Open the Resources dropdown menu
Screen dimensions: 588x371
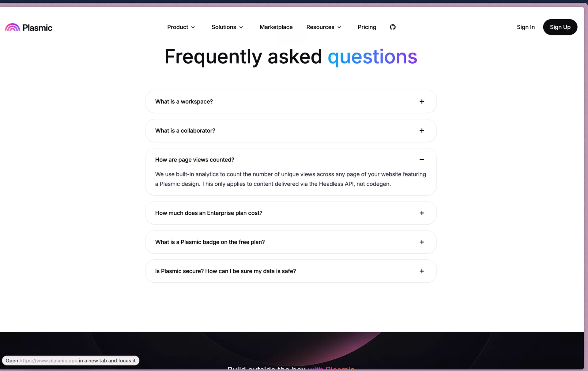(x=323, y=27)
